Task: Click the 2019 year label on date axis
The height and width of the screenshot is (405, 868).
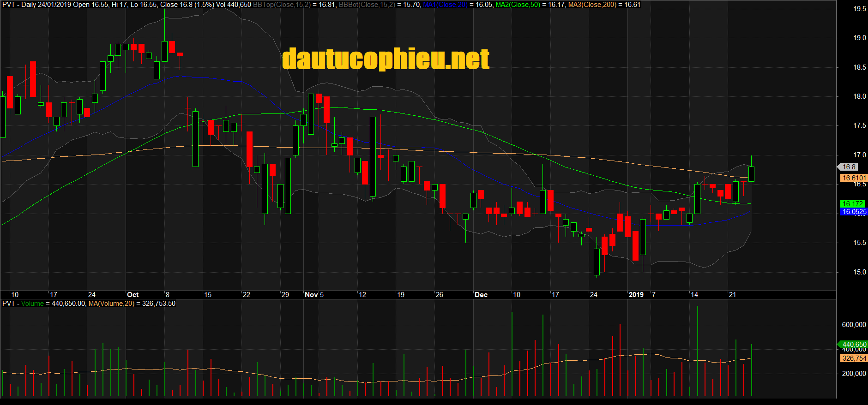Action: 636,295
